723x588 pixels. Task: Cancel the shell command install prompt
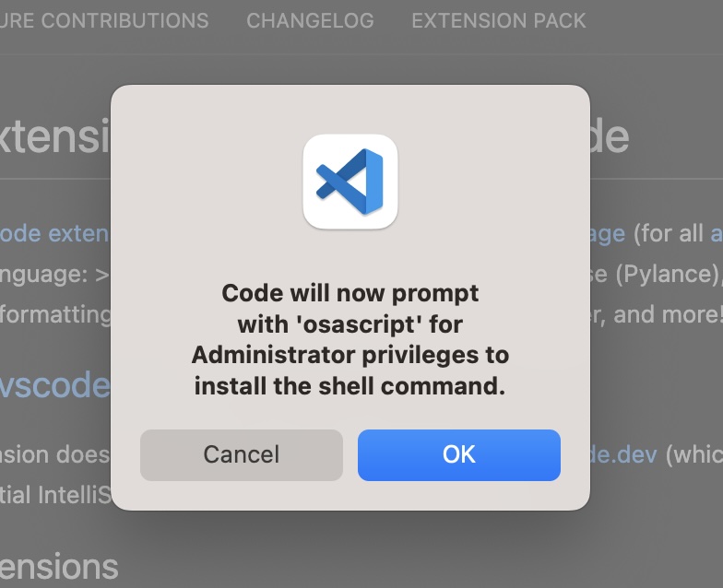coord(242,455)
